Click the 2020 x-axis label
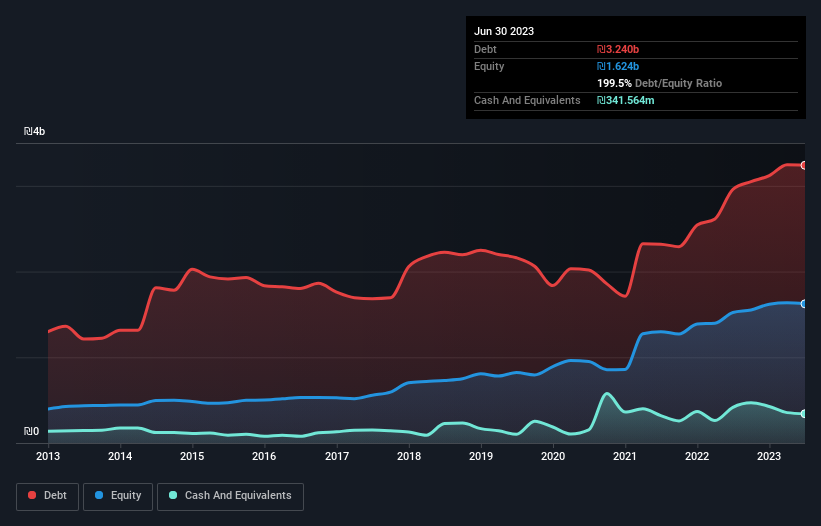821x526 pixels. (553, 456)
